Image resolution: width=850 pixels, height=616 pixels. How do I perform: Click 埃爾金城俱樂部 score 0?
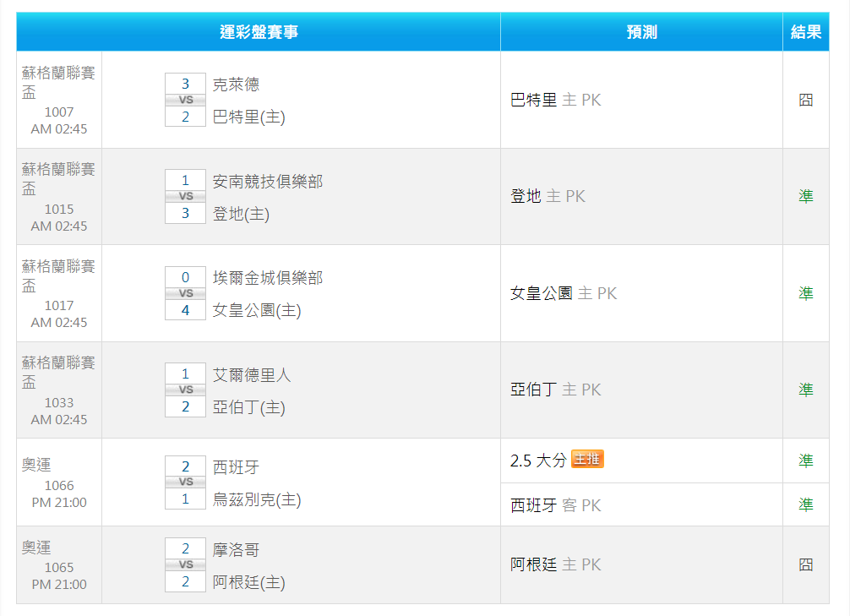tap(185, 277)
